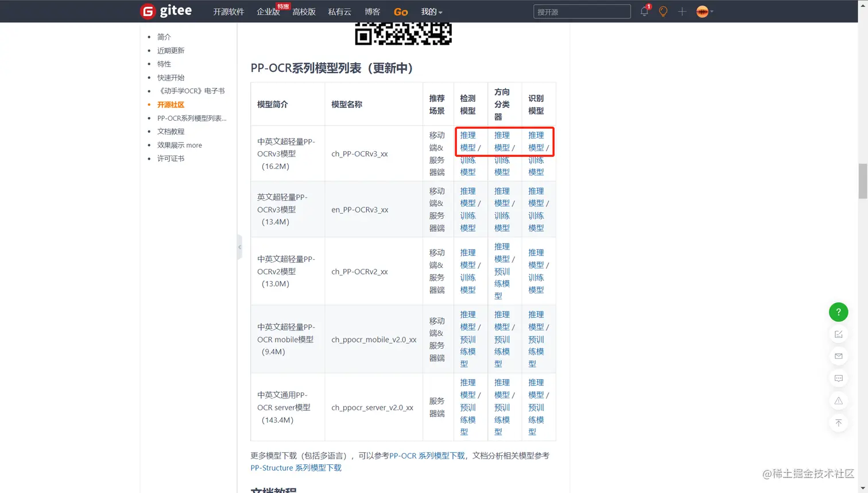Jump to 近期更新 in the outline
The width and height of the screenshot is (868, 493).
click(x=171, y=51)
